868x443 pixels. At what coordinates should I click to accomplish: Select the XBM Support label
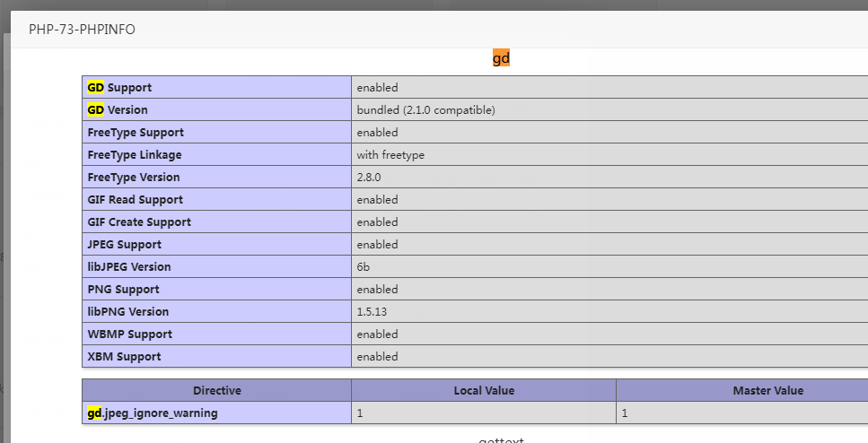[124, 356]
